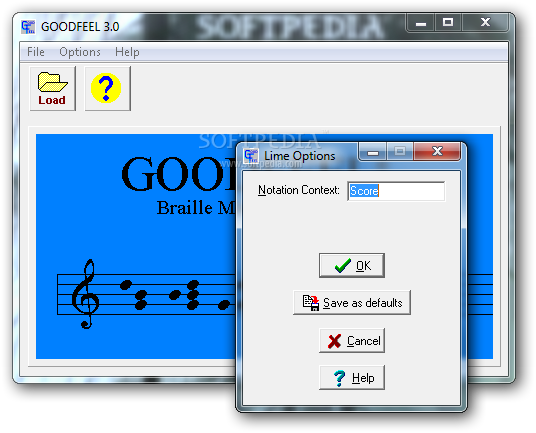The width and height of the screenshot is (536, 433).
Task: Click Lime Options title bar icon
Action: click(x=251, y=156)
